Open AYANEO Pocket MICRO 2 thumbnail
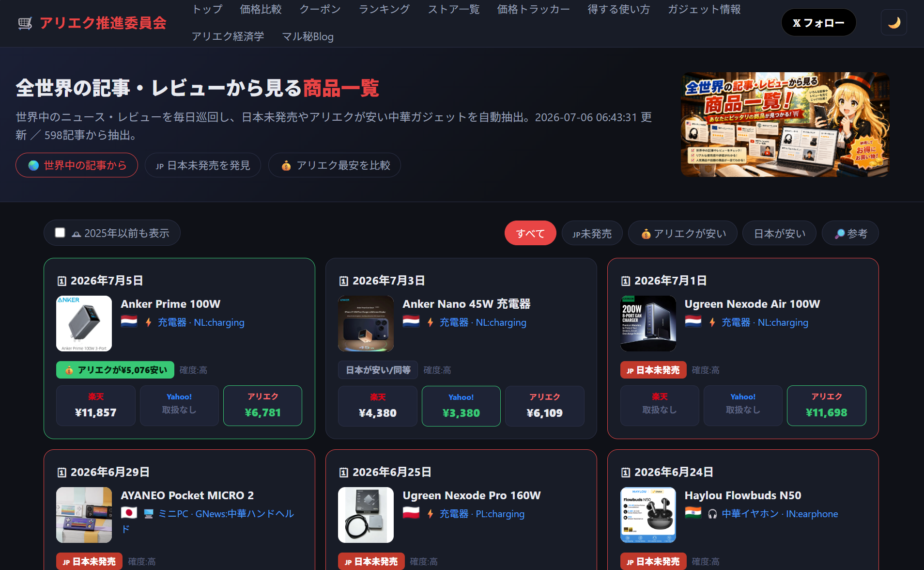The height and width of the screenshot is (570, 924). pos(84,515)
